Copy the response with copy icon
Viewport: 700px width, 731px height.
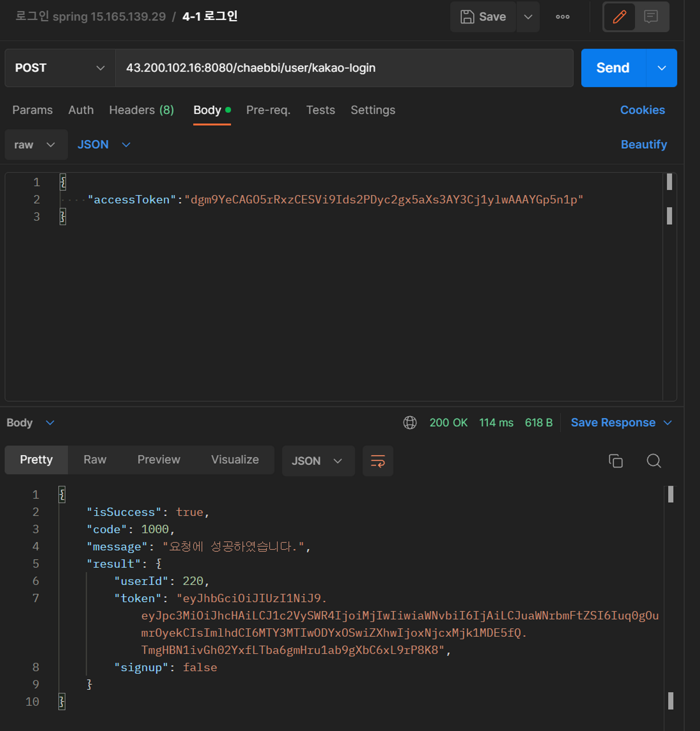pos(616,461)
